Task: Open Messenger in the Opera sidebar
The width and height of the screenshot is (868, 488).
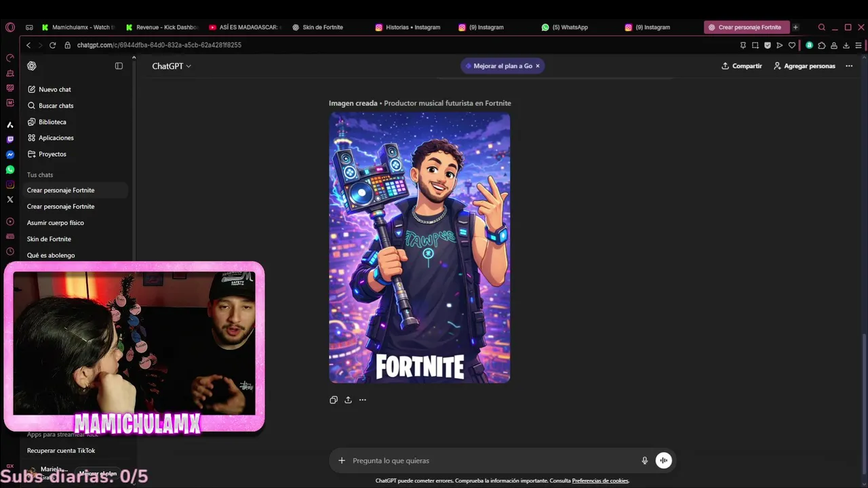Action: tap(9, 155)
